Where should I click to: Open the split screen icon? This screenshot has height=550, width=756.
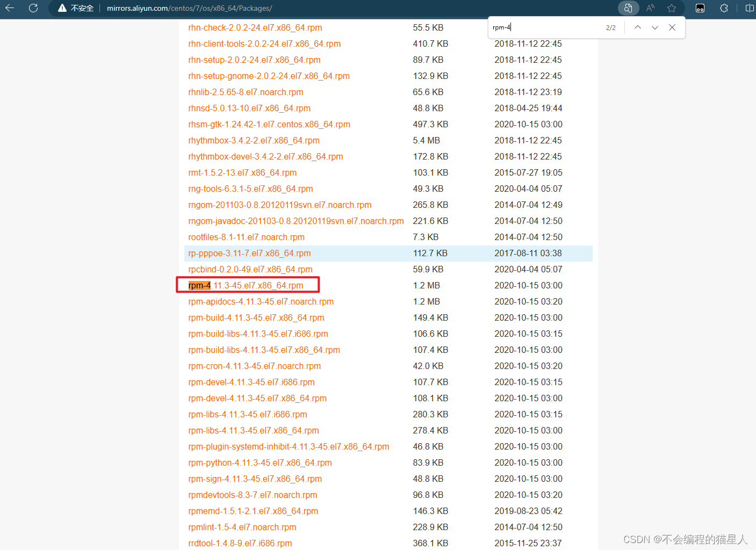click(750, 8)
